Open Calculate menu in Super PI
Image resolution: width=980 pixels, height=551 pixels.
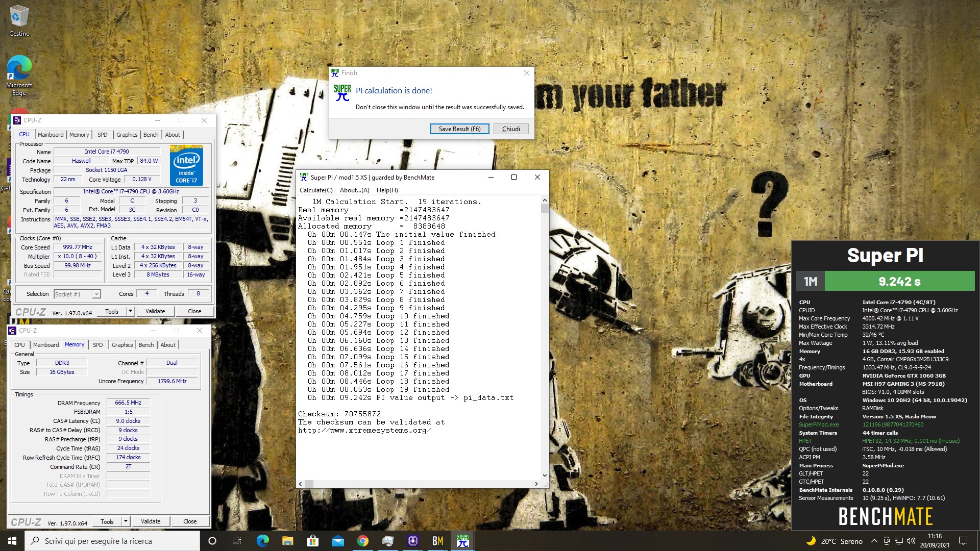pyautogui.click(x=316, y=190)
